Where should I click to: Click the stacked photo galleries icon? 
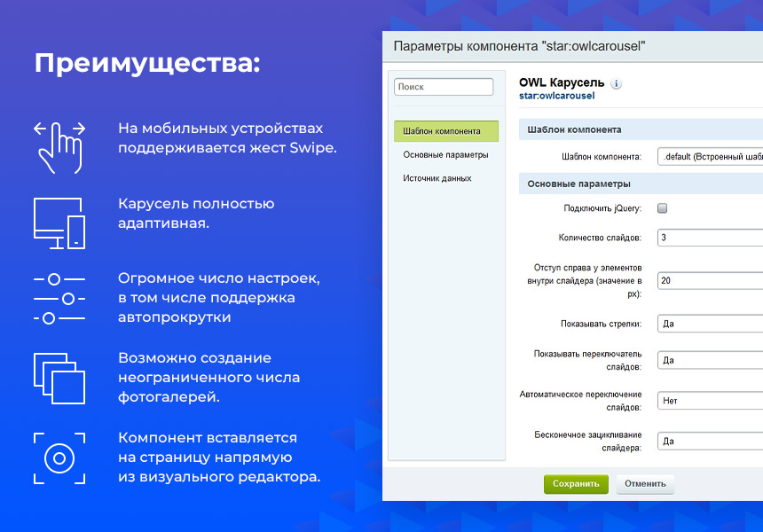(x=59, y=378)
